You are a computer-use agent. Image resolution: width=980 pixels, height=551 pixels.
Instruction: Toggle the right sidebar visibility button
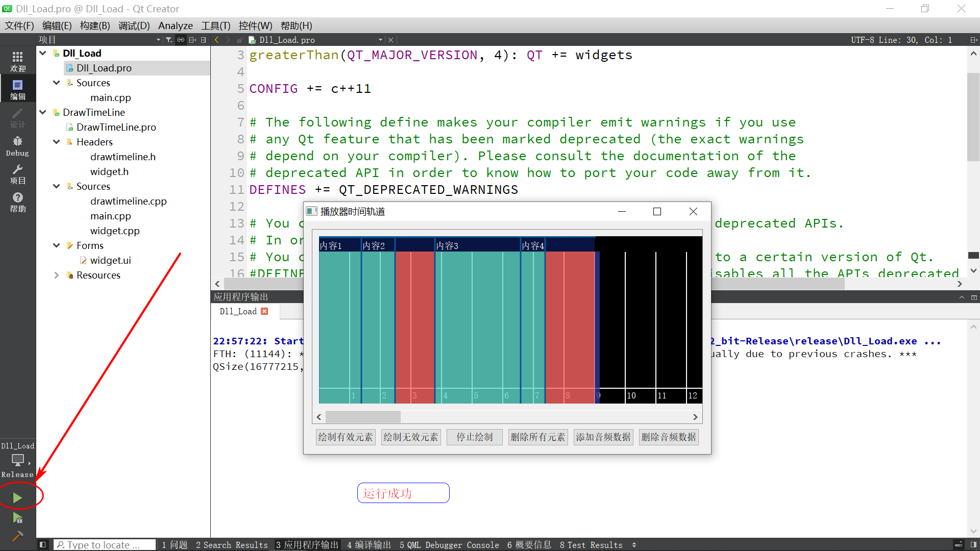(x=973, y=544)
